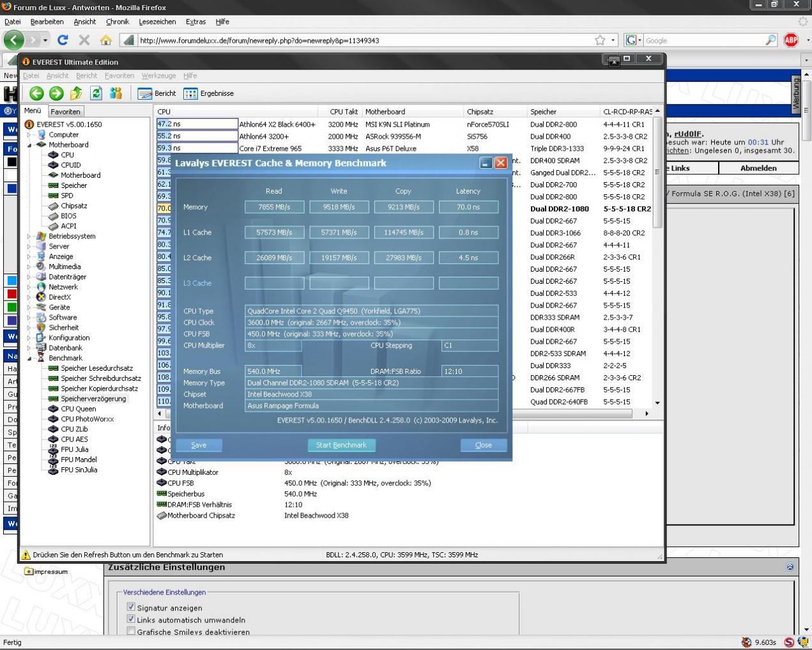Click Close button in benchmark dialog
This screenshot has height=650, width=812.
(x=484, y=445)
